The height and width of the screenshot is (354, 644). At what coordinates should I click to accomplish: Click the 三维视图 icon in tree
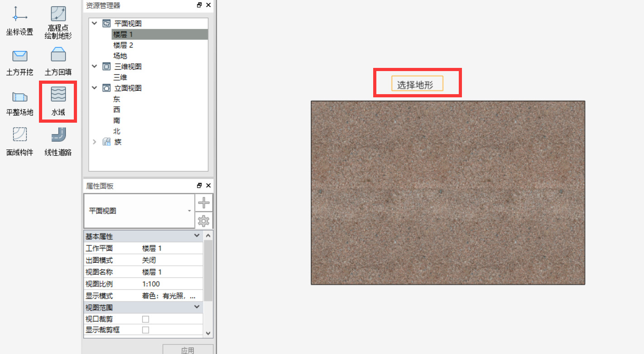tap(107, 67)
